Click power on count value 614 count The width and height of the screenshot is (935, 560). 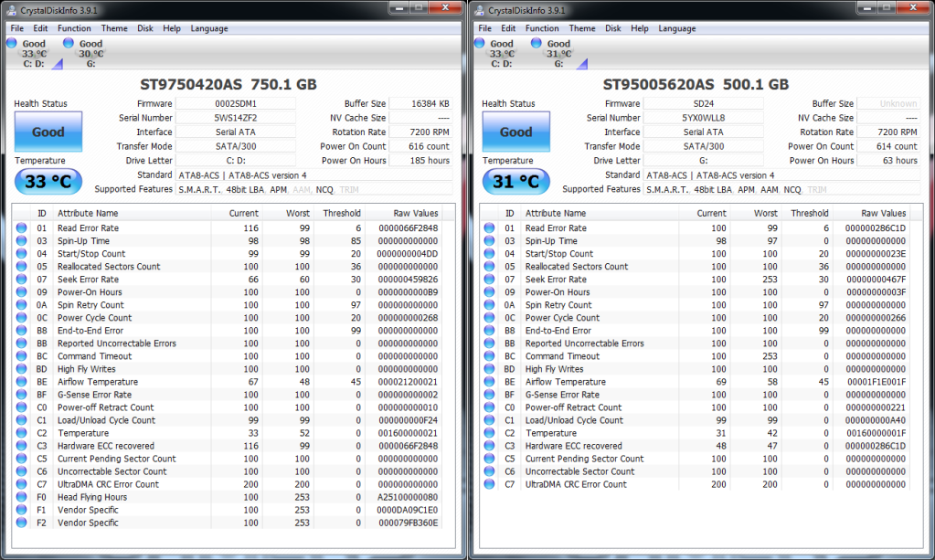pos(888,146)
